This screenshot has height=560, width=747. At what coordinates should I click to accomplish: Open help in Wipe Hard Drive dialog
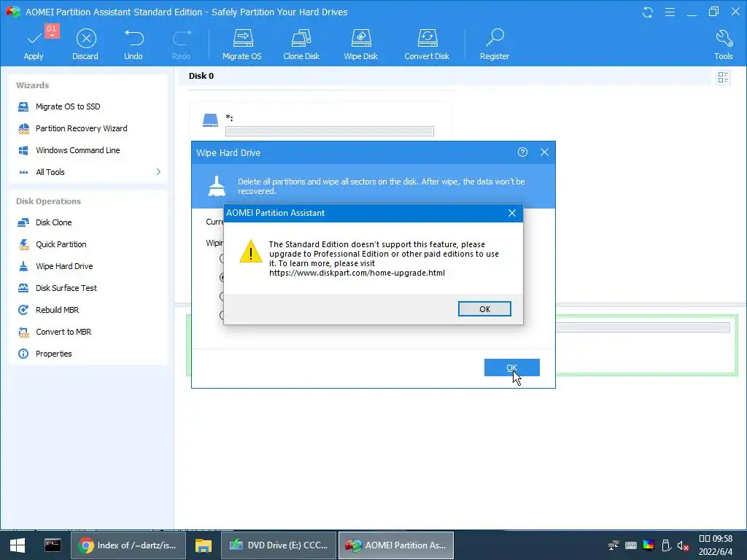click(522, 152)
